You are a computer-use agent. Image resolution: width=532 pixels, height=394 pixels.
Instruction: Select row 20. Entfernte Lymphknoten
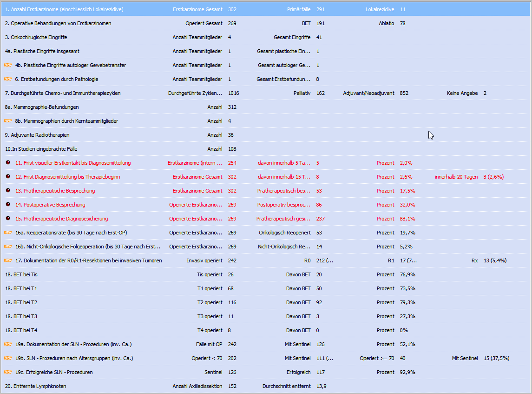click(x=265, y=386)
